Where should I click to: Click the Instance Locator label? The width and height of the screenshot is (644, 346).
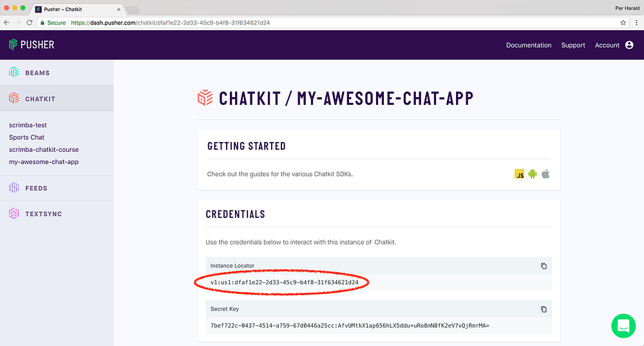(x=232, y=266)
